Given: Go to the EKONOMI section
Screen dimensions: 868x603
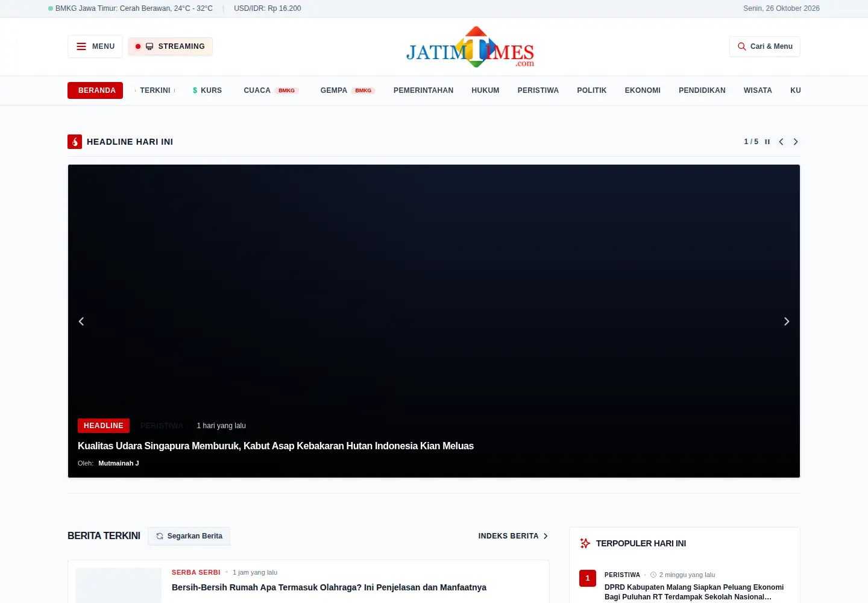Looking at the screenshot, I should 643,90.
